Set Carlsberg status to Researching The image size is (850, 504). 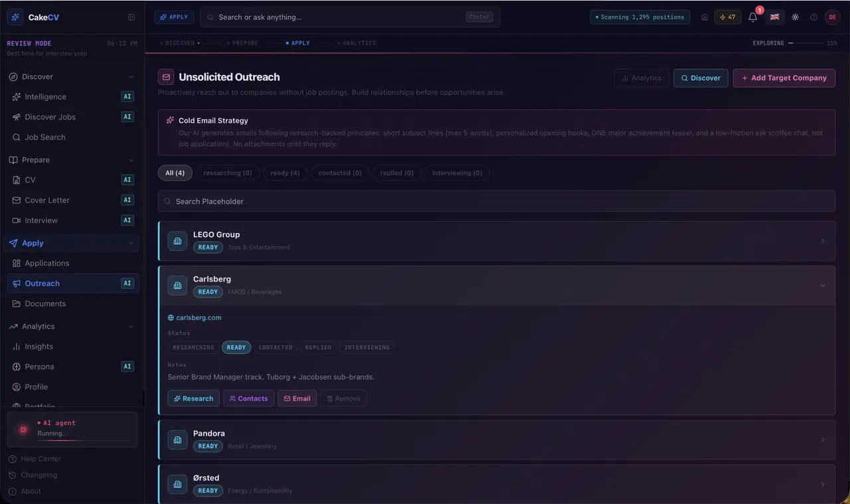click(193, 347)
